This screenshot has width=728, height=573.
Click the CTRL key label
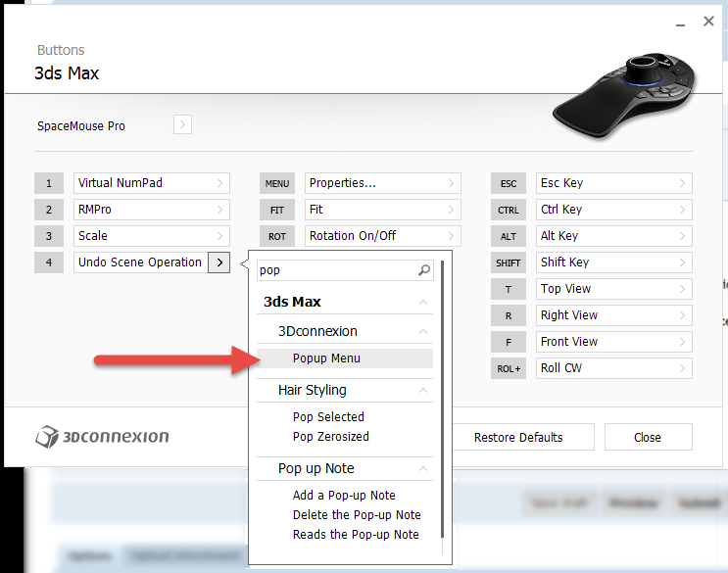click(509, 210)
